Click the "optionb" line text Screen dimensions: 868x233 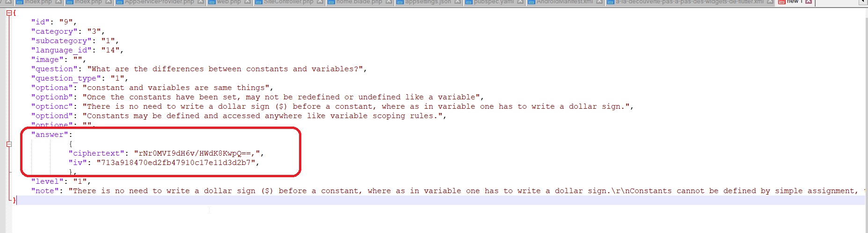point(257,97)
